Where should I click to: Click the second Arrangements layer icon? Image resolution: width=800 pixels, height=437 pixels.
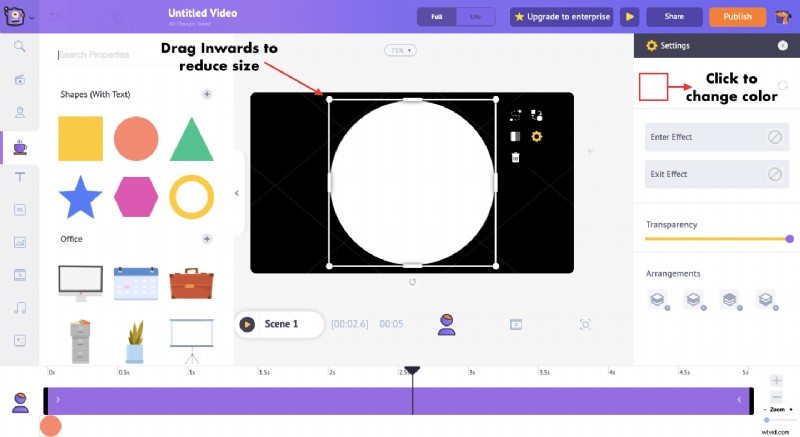(x=694, y=300)
